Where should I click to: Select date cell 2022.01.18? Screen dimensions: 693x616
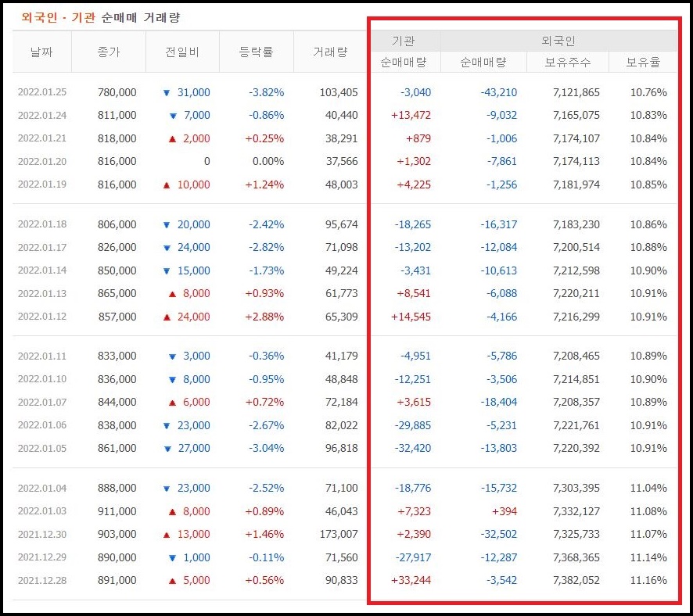42,224
